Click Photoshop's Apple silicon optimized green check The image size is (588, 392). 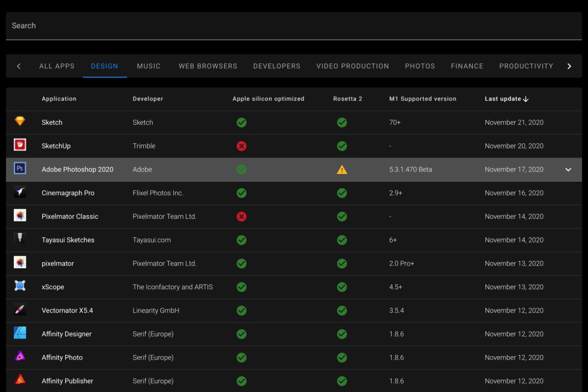click(241, 170)
